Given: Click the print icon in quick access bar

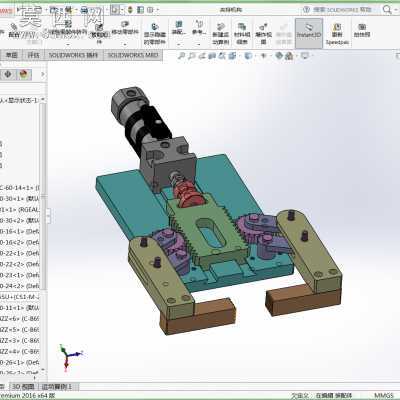Looking at the screenshot, I should [x=85, y=10].
